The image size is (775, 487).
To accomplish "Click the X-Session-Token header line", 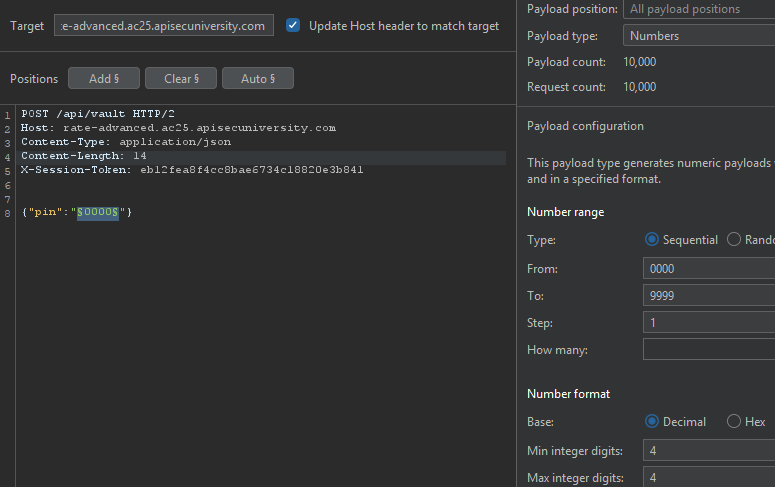I will click(192, 170).
